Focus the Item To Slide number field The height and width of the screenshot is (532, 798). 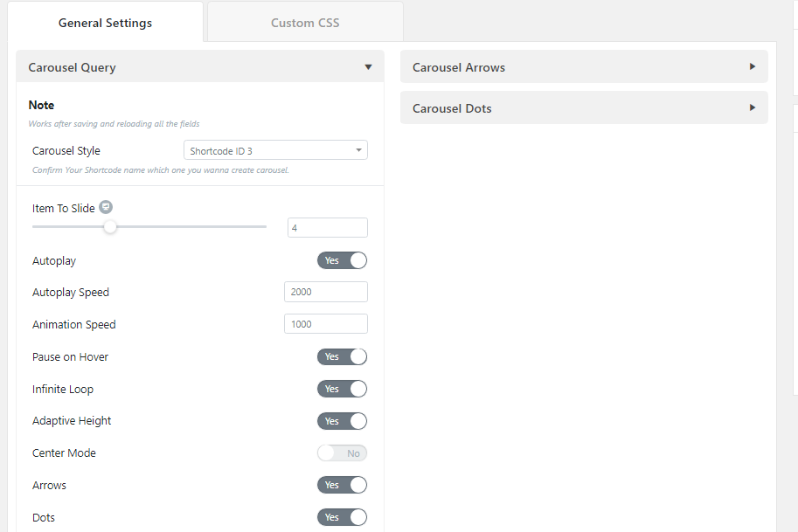pos(327,228)
